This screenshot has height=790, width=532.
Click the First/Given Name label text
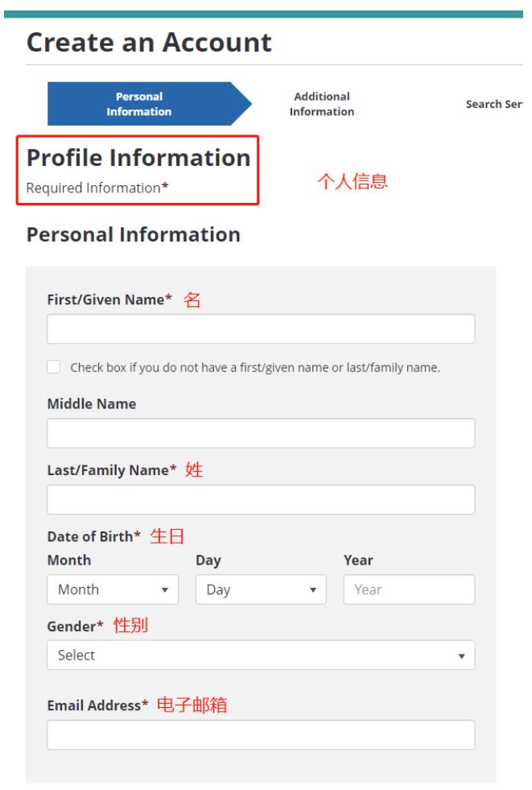pos(109,300)
